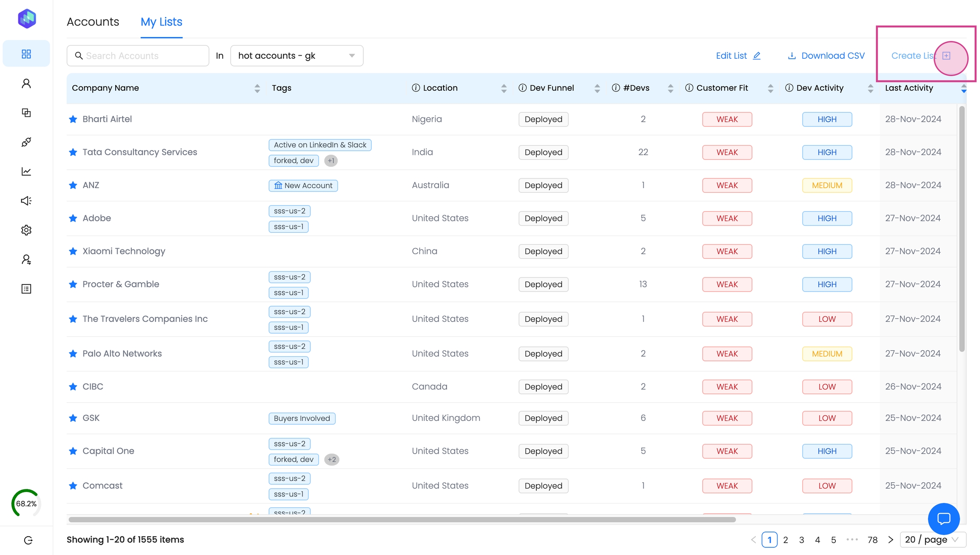Click the rocket icon in sidebar
The height and width of the screenshot is (555, 980).
point(26,142)
